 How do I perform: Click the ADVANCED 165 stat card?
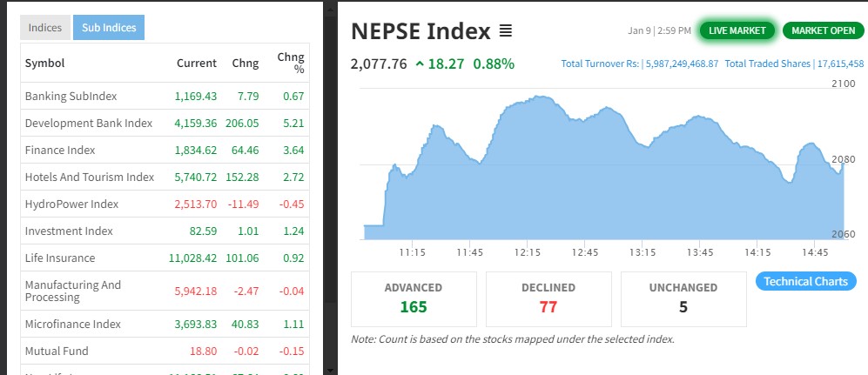point(414,297)
